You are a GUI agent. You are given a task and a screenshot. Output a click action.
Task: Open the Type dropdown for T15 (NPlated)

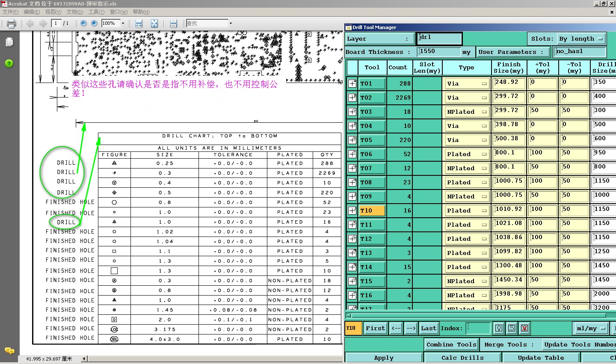click(x=467, y=281)
